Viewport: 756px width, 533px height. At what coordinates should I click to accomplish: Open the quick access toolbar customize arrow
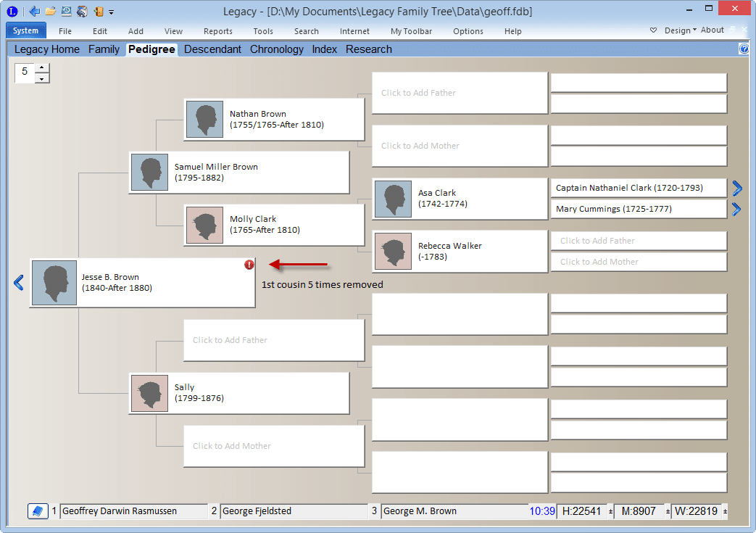[x=112, y=12]
